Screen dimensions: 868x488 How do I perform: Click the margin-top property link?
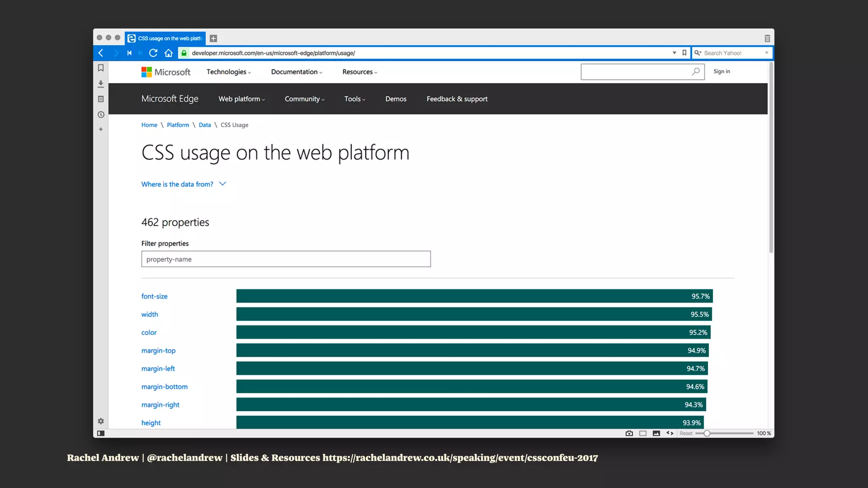coord(158,351)
